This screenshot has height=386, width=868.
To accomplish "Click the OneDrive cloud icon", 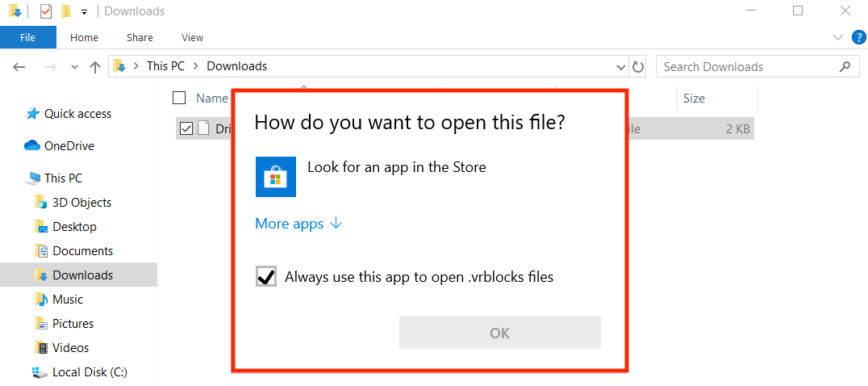I will pyautogui.click(x=32, y=146).
